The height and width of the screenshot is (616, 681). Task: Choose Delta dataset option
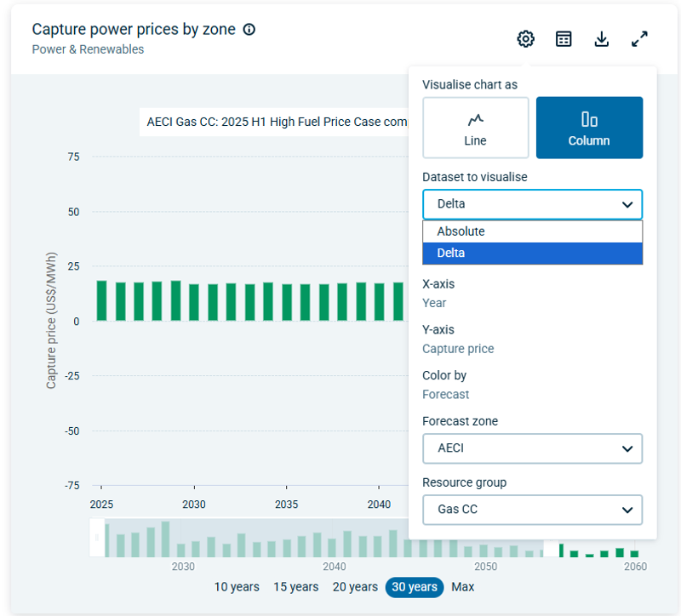(x=532, y=254)
